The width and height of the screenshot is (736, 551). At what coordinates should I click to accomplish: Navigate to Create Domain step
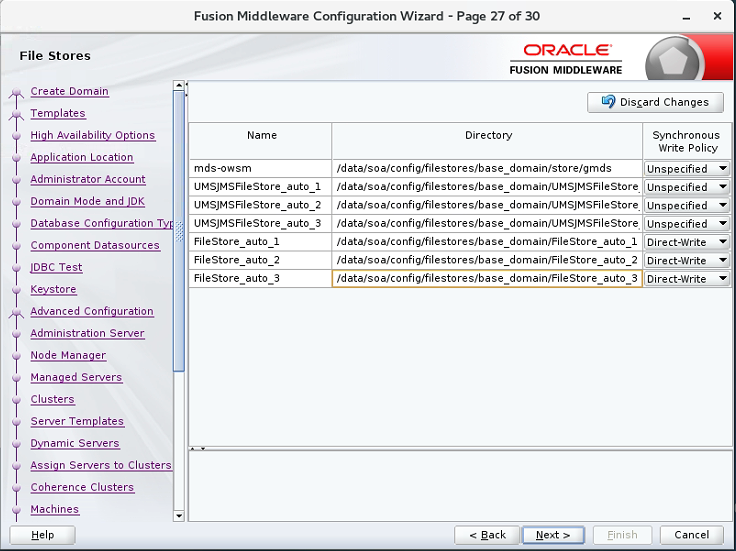[x=69, y=91]
